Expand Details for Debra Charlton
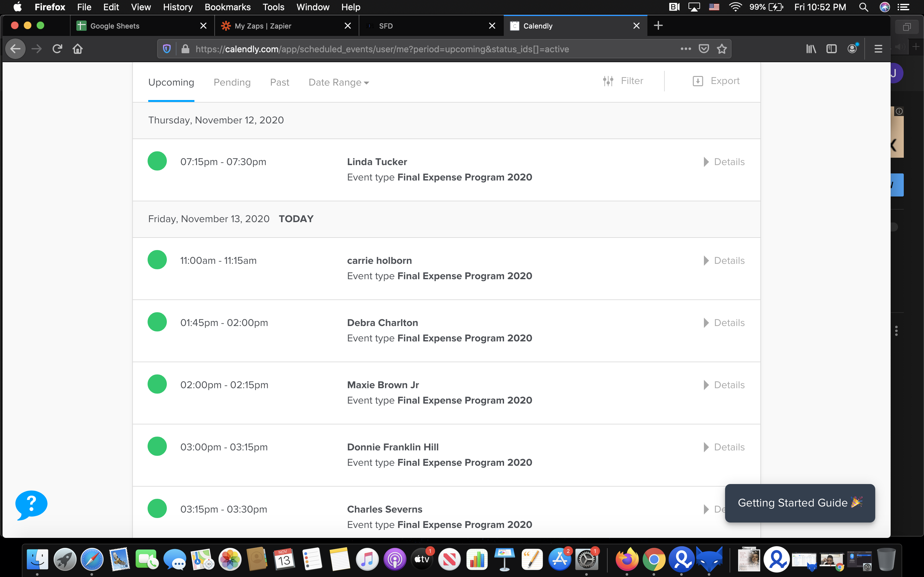924x577 pixels. 724,323
